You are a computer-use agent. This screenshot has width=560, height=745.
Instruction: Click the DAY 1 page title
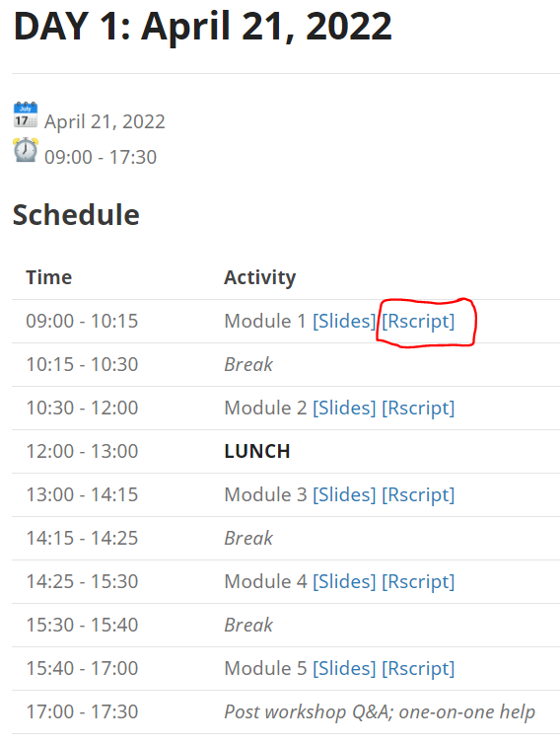(x=203, y=27)
